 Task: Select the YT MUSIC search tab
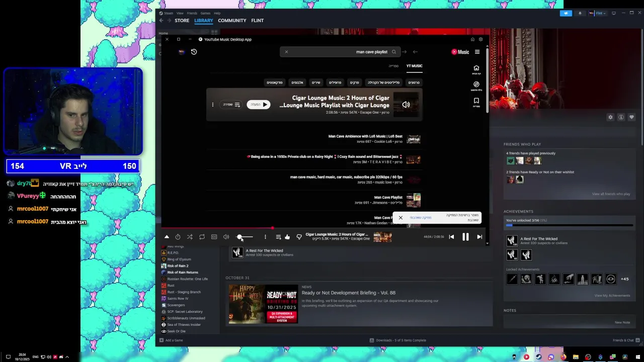click(415, 66)
